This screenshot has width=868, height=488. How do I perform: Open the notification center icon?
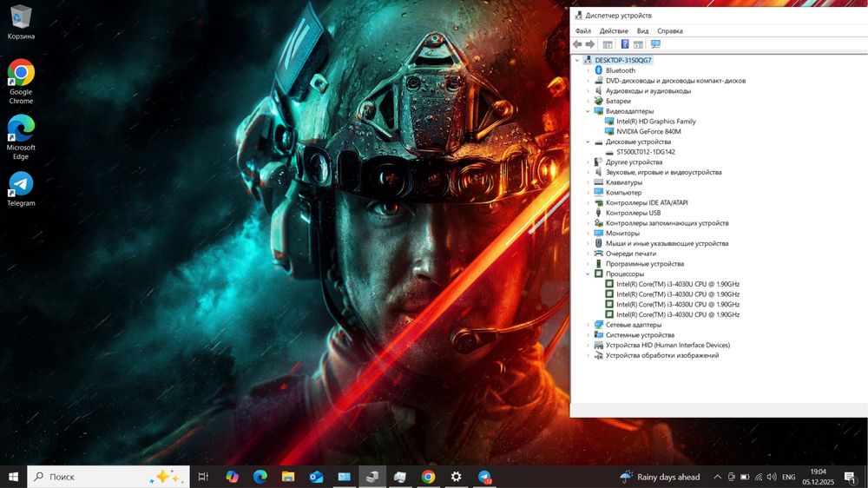click(850, 477)
